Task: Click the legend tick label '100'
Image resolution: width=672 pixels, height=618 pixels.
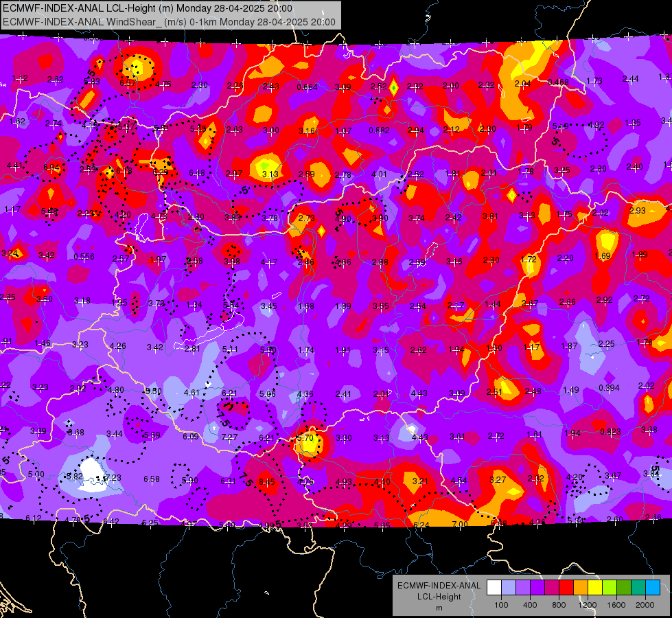Action: pos(501,605)
